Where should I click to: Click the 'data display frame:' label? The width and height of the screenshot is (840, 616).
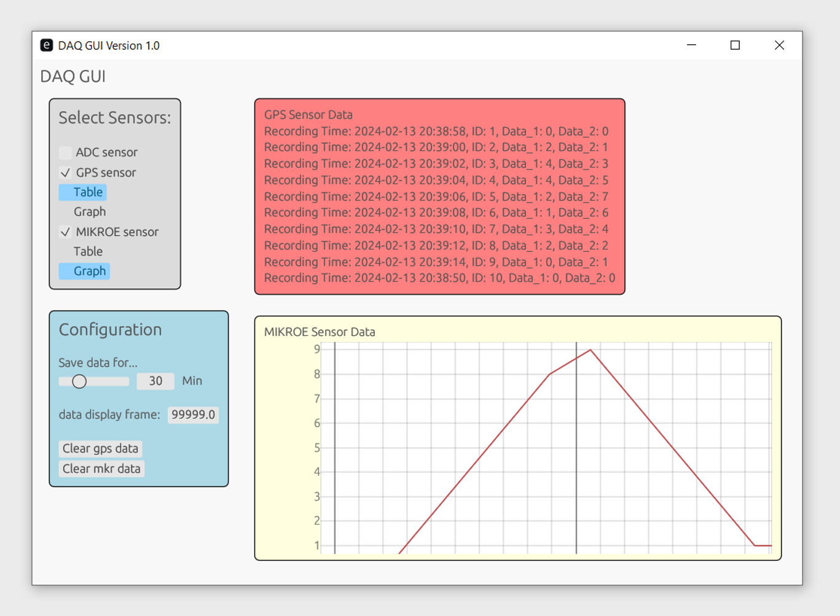(109, 415)
